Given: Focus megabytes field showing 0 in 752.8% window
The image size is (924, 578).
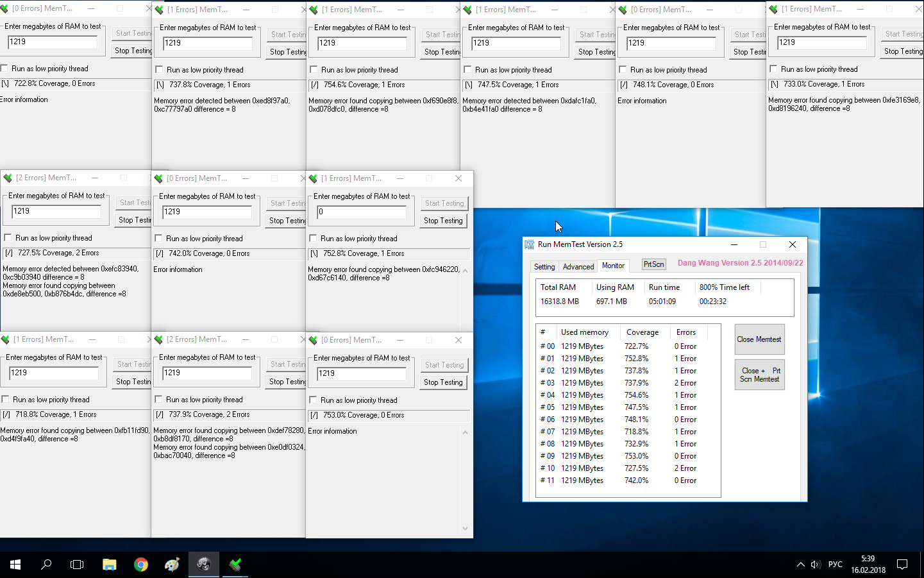Looking at the screenshot, I should click(x=362, y=212).
